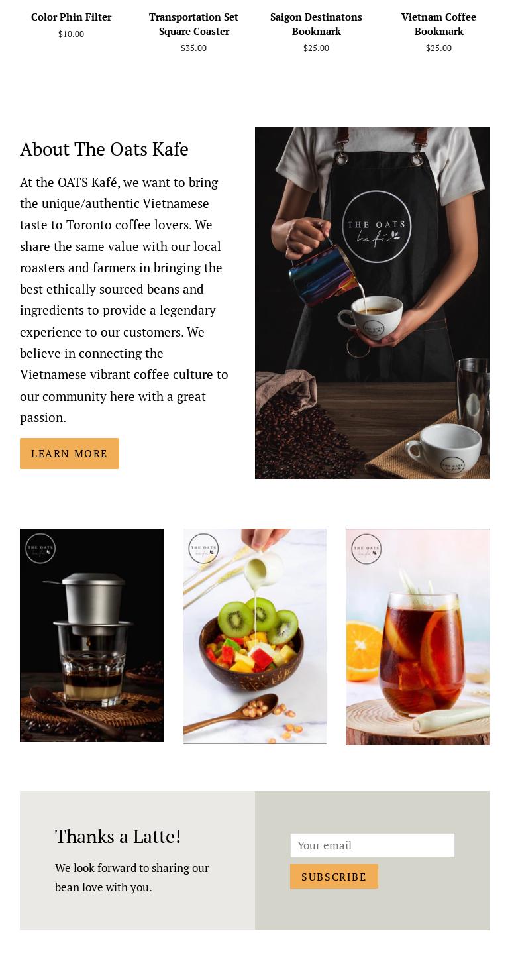510x980 pixels.
Task: Open the iced orange tea photo
Action: pyautogui.click(x=418, y=637)
